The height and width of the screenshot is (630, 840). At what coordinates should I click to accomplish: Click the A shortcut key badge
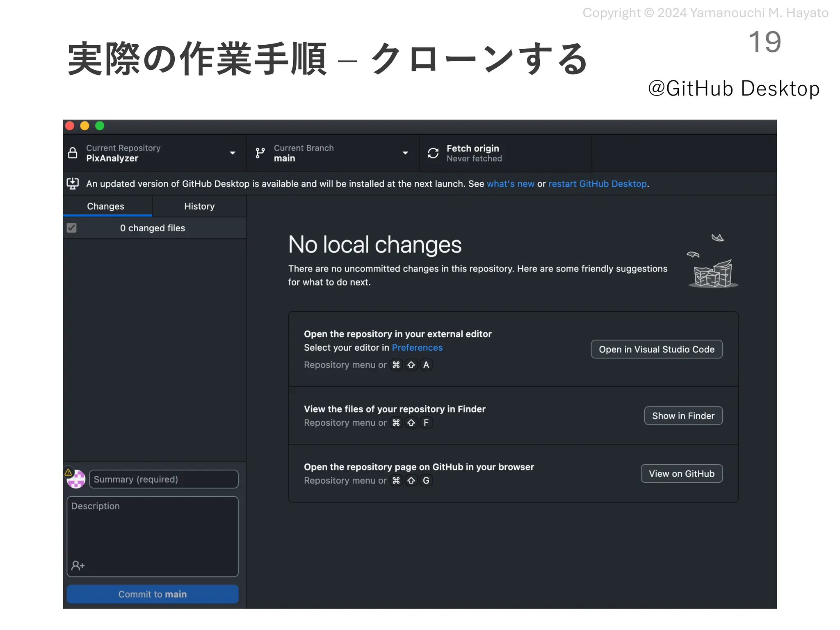point(426,365)
